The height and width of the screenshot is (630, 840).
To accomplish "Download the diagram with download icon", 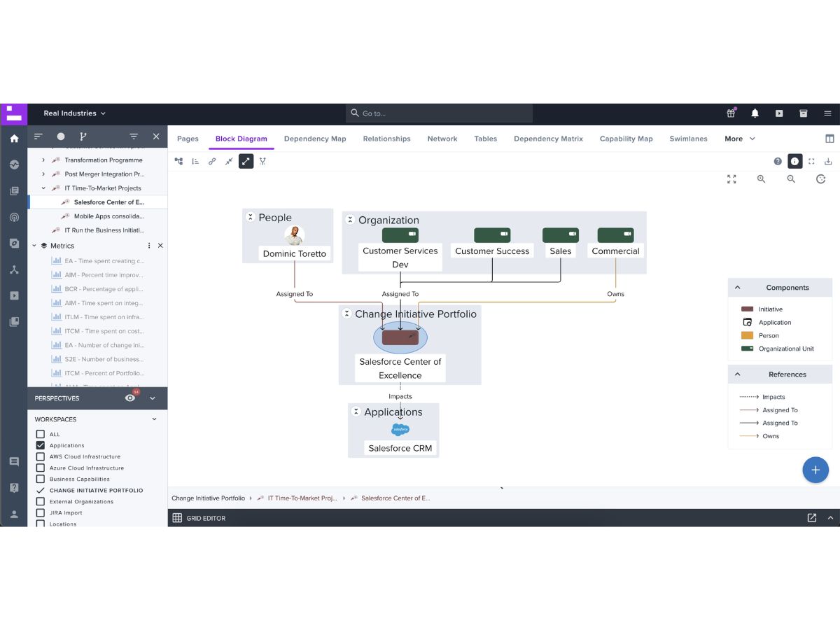I will coord(828,161).
